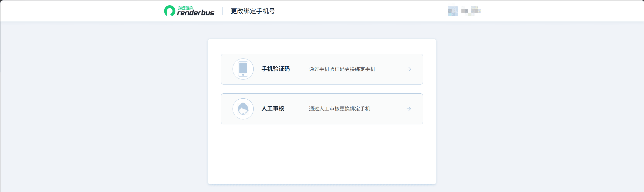Choose the 人工审核 option title
Viewport: 644px width, 192px height.
click(273, 108)
